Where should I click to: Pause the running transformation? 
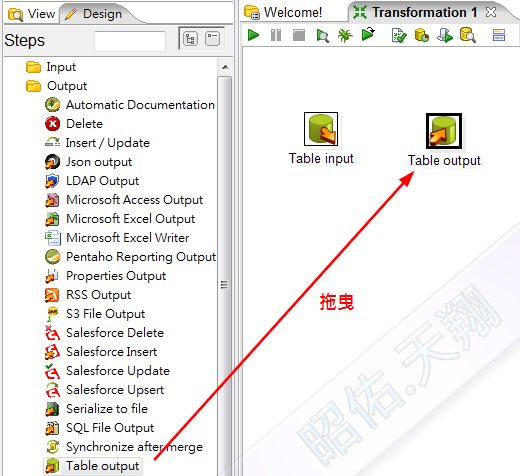pos(276,35)
